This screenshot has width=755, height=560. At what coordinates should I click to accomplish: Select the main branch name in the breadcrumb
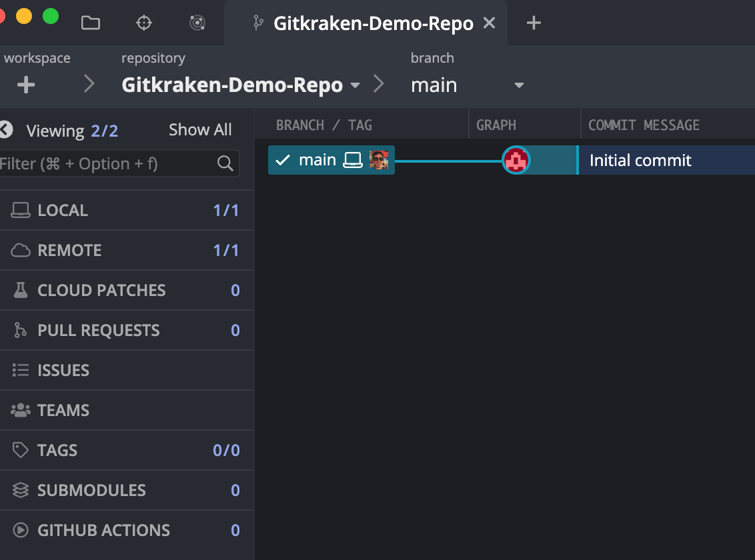point(434,85)
